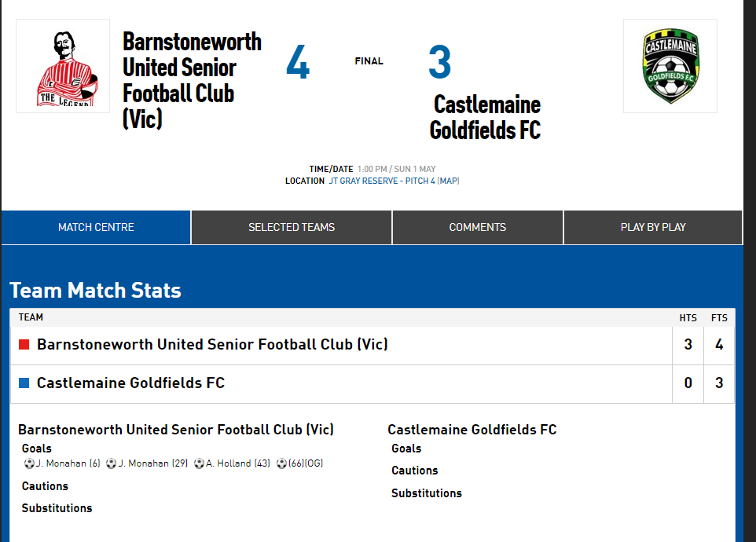This screenshot has width=756, height=542.
Task: Click Castlemaine Goldfields FC title name
Action: pos(485,118)
